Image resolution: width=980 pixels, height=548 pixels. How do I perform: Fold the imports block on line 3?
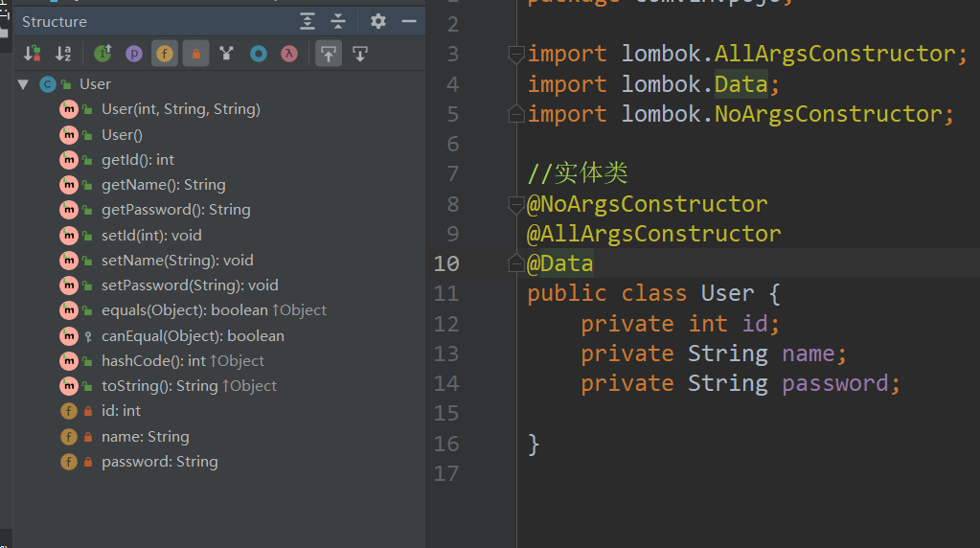515,55
